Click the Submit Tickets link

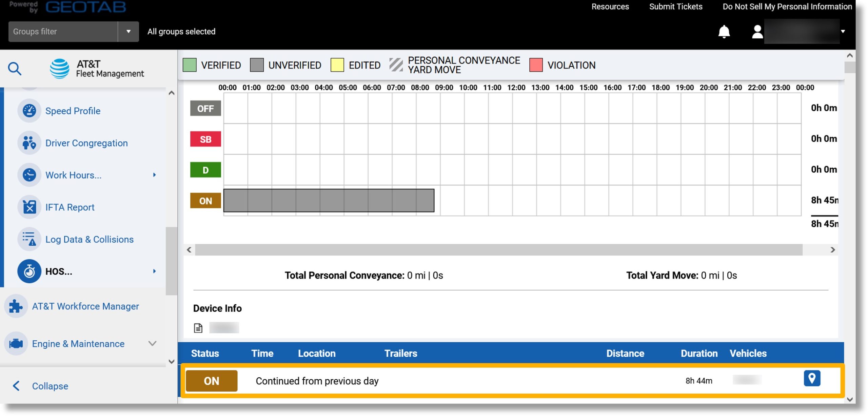point(675,6)
